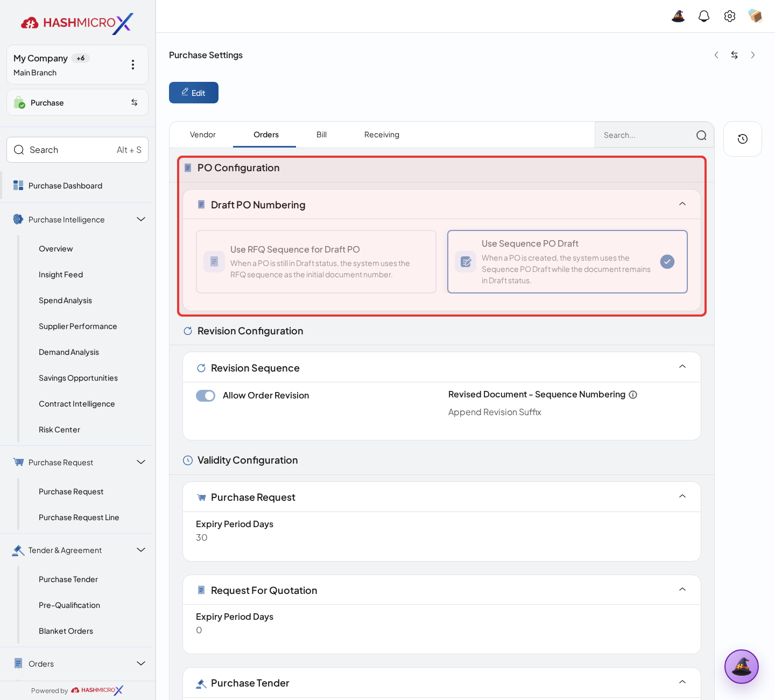The width and height of the screenshot is (775, 700).
Task: Go to next record arrow
Action: pyautogui.click(x=753, y=55)
